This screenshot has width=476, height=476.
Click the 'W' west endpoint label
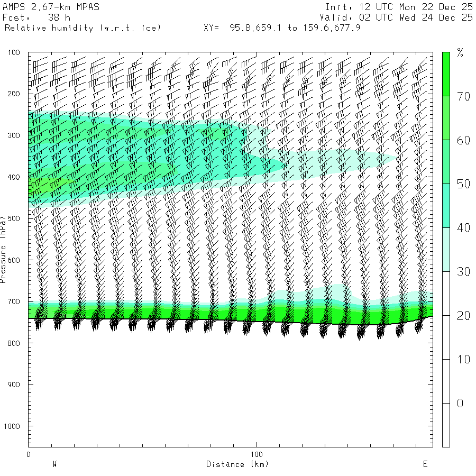tap(54, 464)
